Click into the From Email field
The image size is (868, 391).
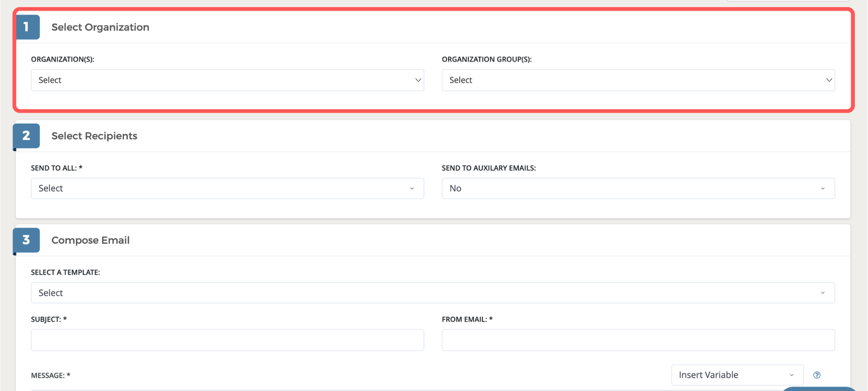point(638,340)
